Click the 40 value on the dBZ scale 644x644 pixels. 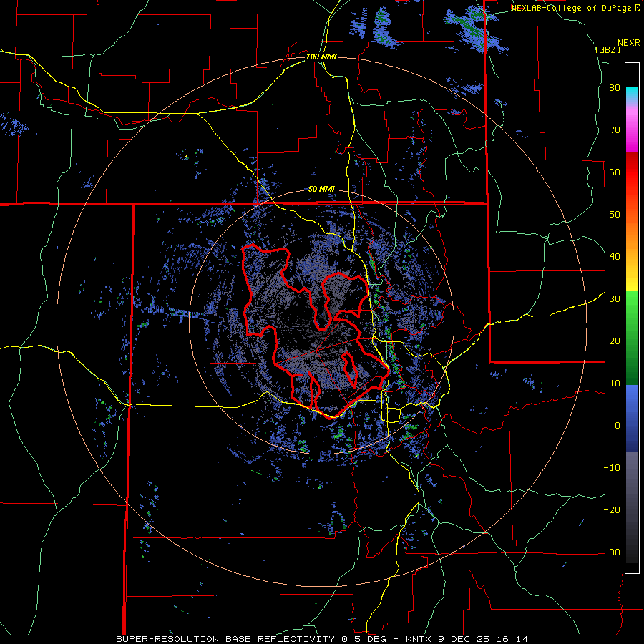pos(615,257)
